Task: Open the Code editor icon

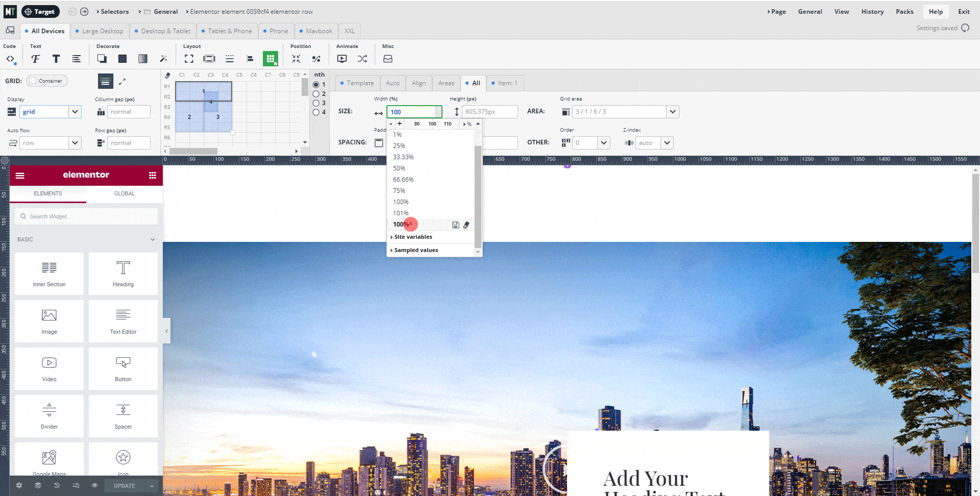Action: [x=10, y=59]
